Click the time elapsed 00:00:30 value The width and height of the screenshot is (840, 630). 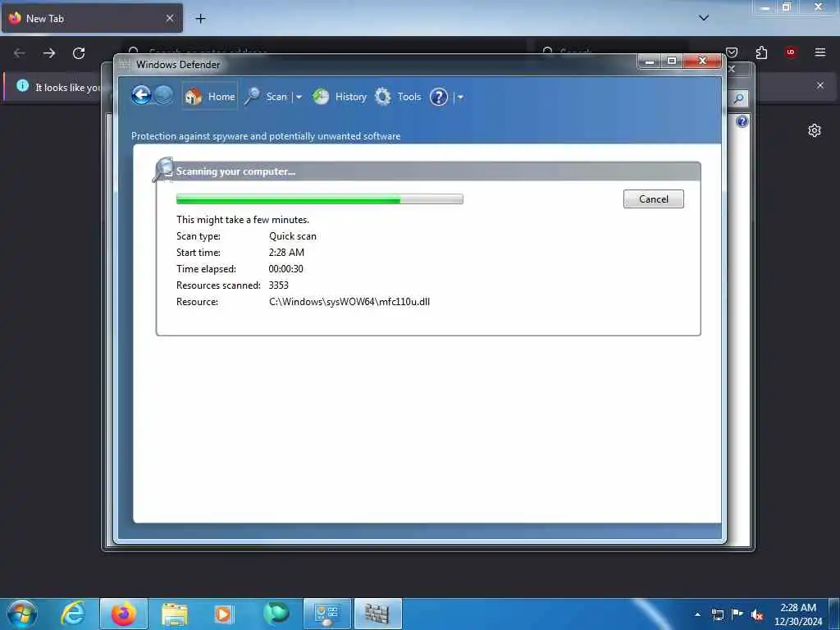pyautogui.click(x=285, y=269)
